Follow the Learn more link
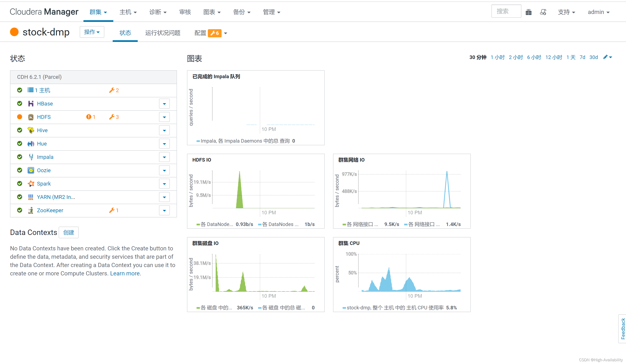 point(125,274)
